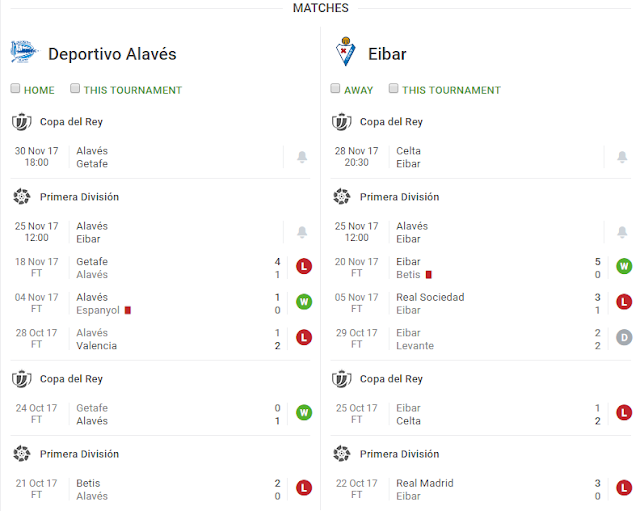Click bell for Alavés-Eibar match in right column
640x511 pixels.
click(621, 233)
